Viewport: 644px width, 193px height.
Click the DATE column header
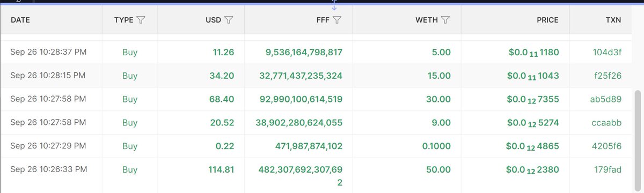point(20,20)
